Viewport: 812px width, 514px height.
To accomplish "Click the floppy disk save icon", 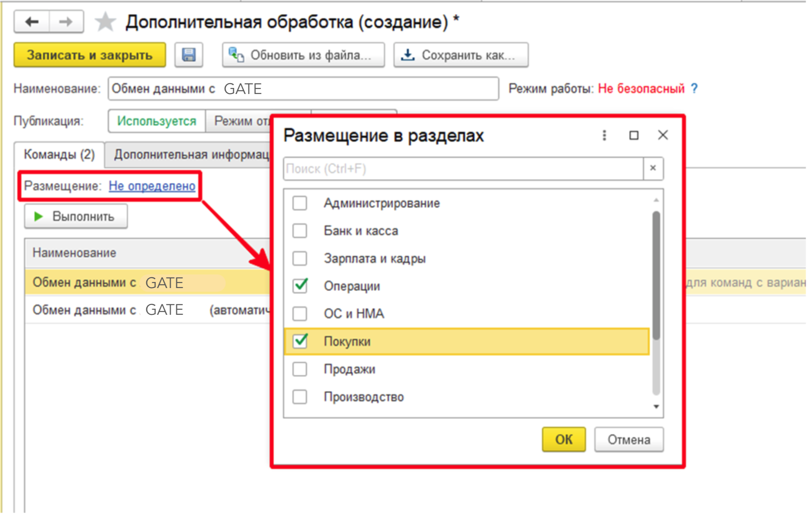I will pyautogui.click(x=189, y=55).
